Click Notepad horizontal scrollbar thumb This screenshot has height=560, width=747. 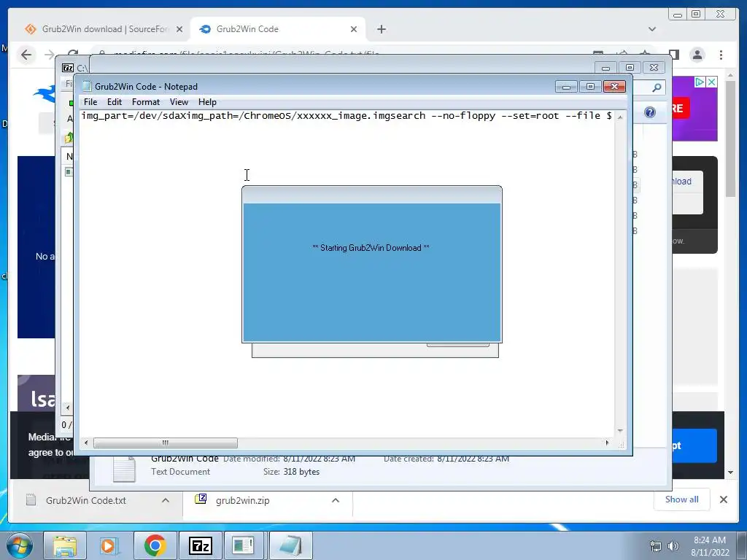tap(166, 443)
